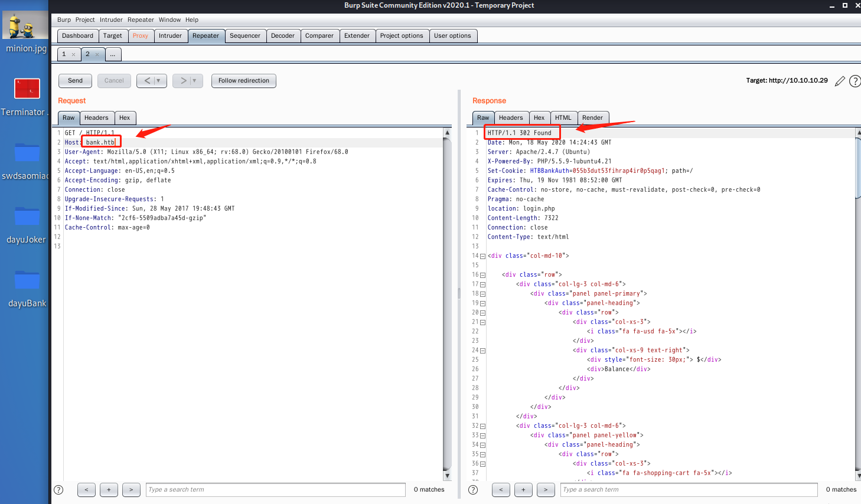Click Request search next match button

pyautogui.click(x=131, y=490)
